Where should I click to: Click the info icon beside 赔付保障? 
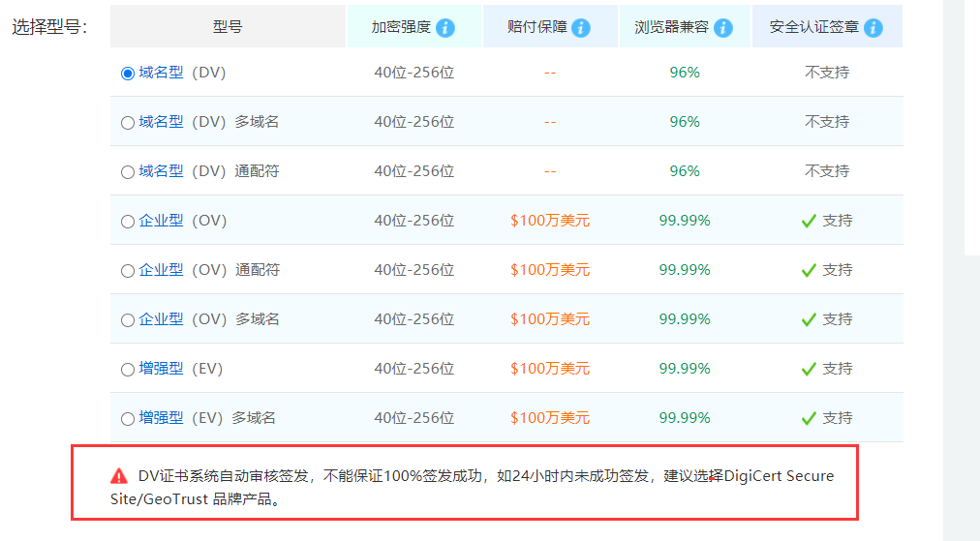click(x=581, y=27)
